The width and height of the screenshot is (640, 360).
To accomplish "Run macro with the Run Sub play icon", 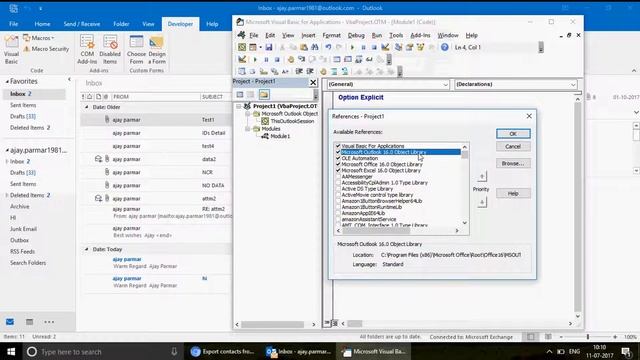I will click(x=352, y=47).
